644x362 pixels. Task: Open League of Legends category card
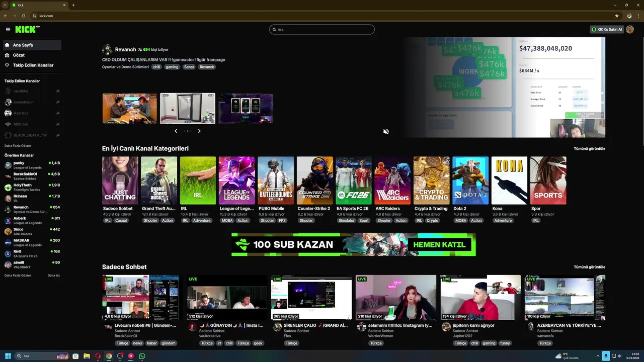[237, 180]
